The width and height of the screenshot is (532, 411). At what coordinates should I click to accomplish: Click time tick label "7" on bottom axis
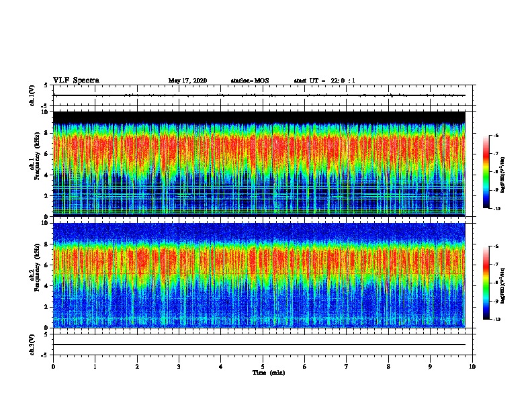347,367
